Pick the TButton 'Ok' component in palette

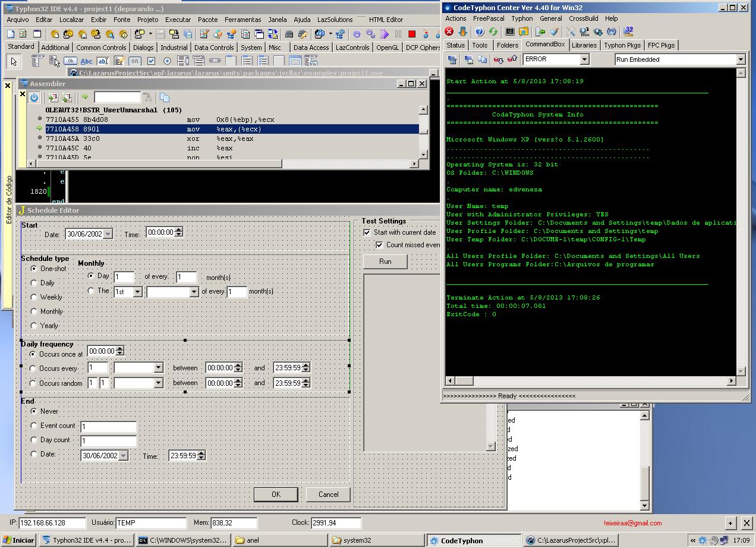tap(70, 61)
